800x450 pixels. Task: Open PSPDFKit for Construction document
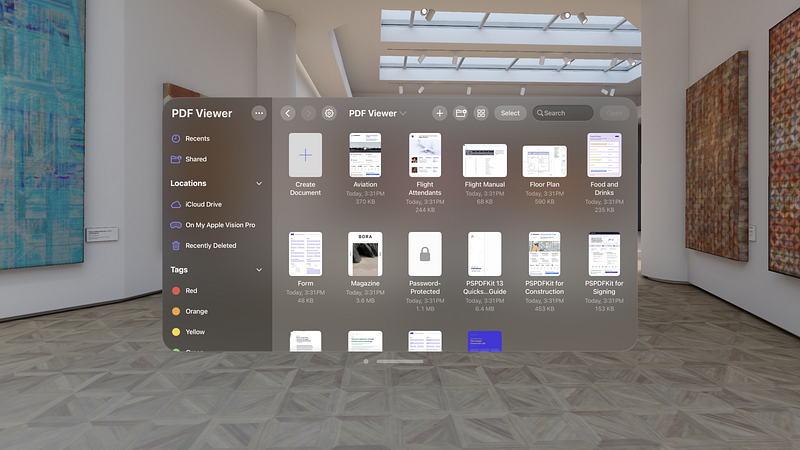pos(544,254)
